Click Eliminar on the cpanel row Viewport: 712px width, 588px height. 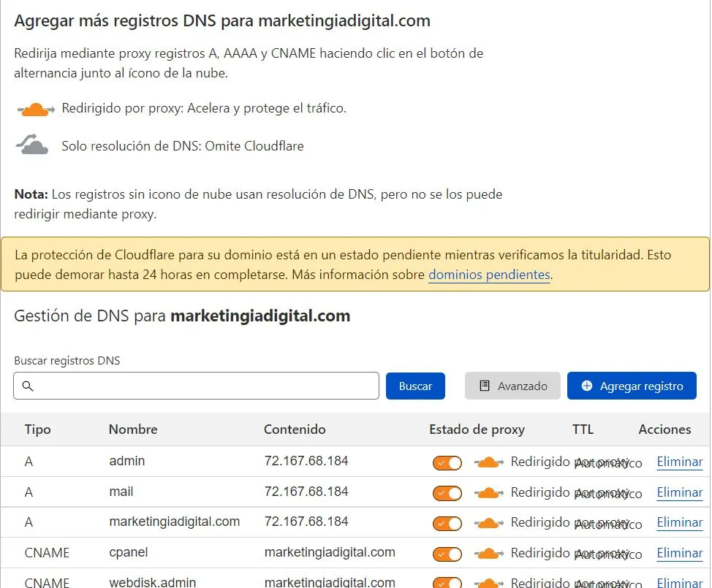(680, 553)
